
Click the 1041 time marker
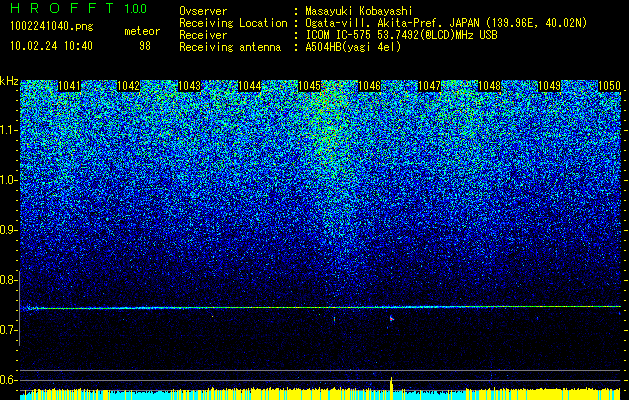click(69, 86)
